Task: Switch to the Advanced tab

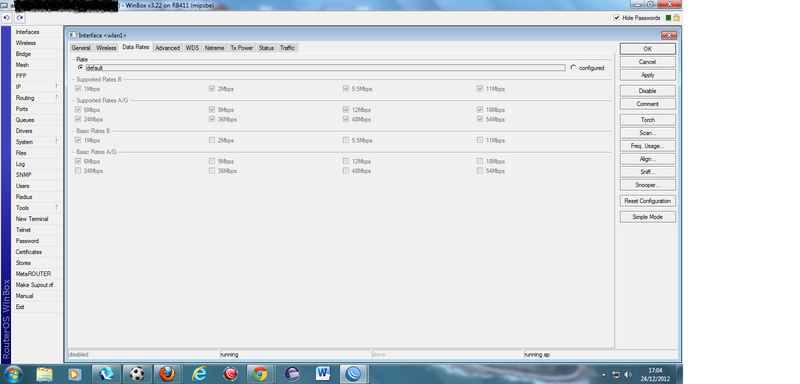Action: pyautogui.click(x=167, y=48)
